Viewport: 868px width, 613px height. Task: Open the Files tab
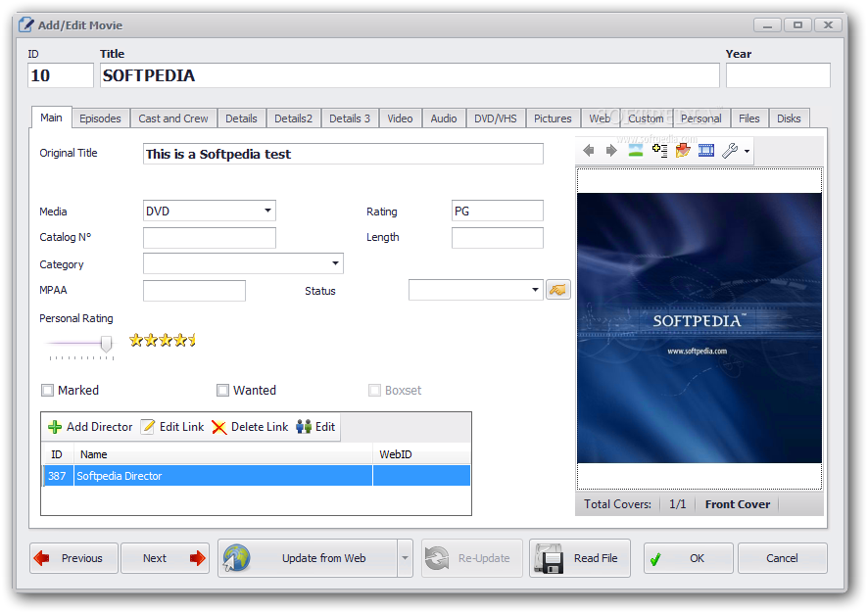(x=749, y=118)
